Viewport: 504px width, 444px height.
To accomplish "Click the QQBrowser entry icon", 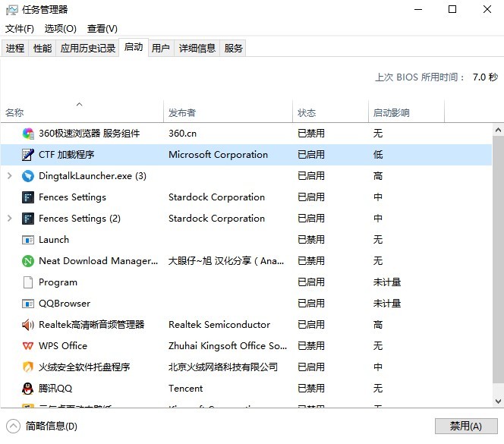I will coord(28,304).
